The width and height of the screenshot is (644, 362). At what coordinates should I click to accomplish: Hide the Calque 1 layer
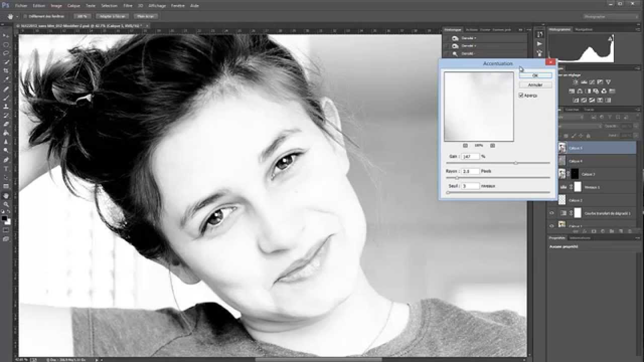551,225
